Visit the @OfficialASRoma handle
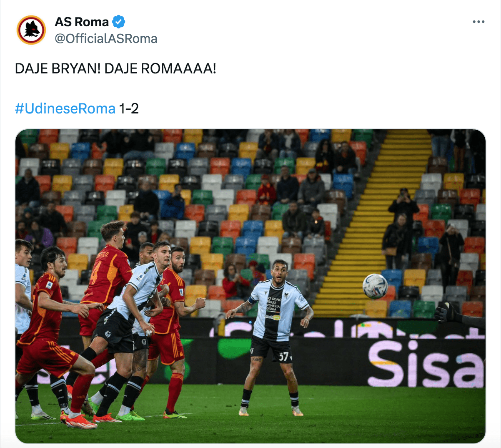The image size is (501, 448). click(106, 39)
